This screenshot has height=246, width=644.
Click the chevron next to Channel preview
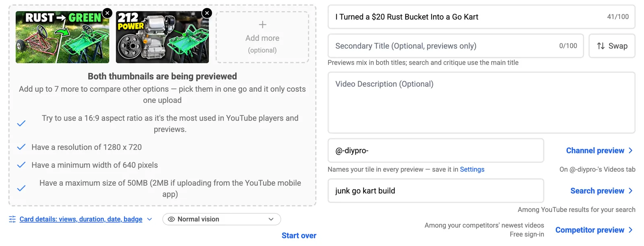630,150
